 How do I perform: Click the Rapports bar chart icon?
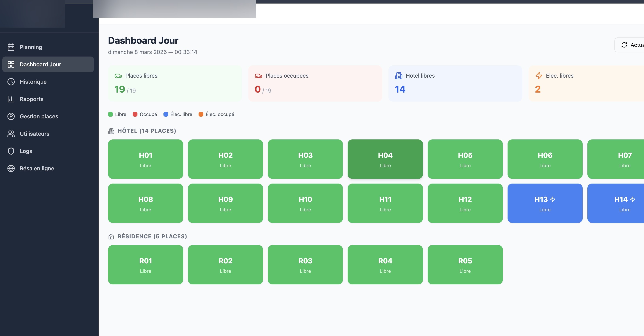(11, 99)
